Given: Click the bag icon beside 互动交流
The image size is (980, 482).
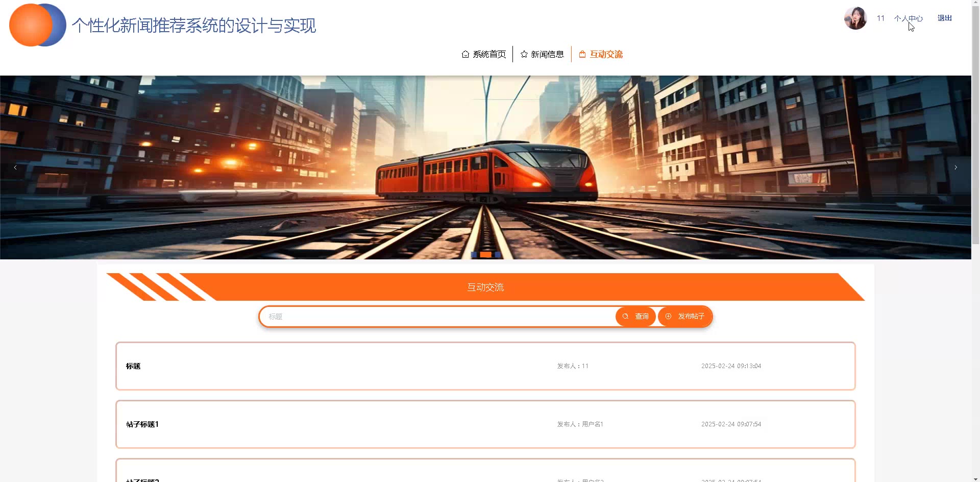Looking at the screenshot, I should [x=582, y=54].
